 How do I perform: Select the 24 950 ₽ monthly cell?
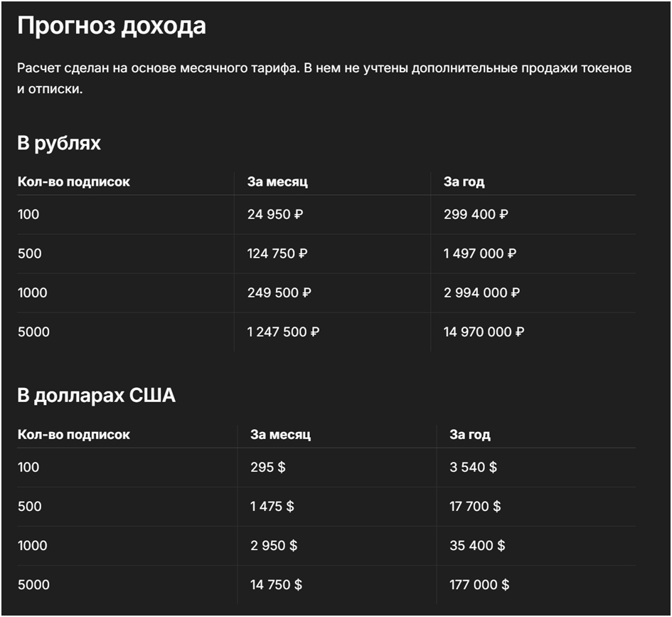click(275, 214)
